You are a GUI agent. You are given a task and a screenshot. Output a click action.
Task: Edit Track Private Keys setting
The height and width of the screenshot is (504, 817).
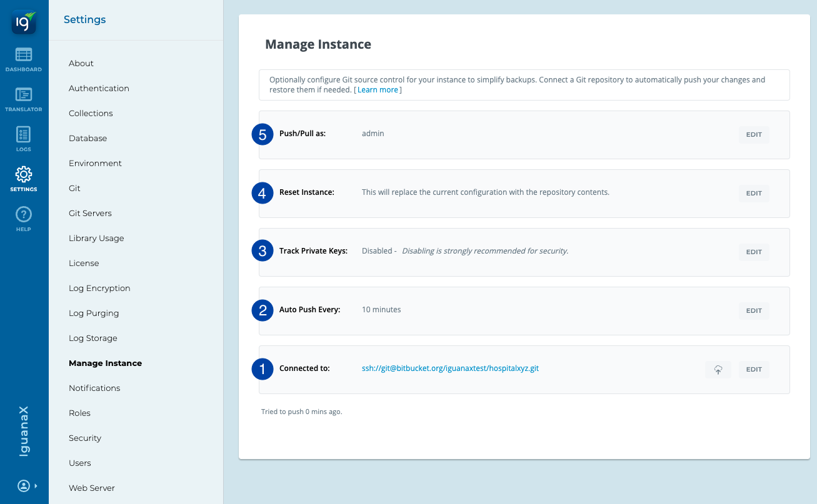coord(753,252)
